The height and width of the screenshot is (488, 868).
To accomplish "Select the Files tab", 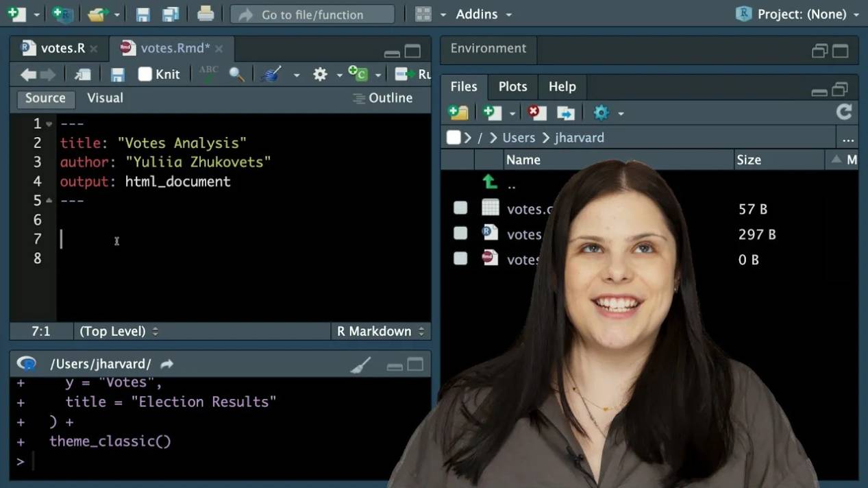I will coord(464,86).
